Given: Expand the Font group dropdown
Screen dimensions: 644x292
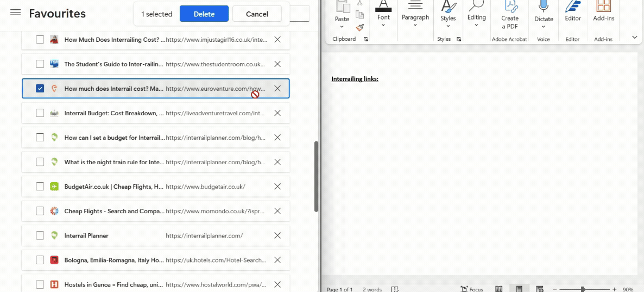Looking at the screenshot, I should (383, 25).
